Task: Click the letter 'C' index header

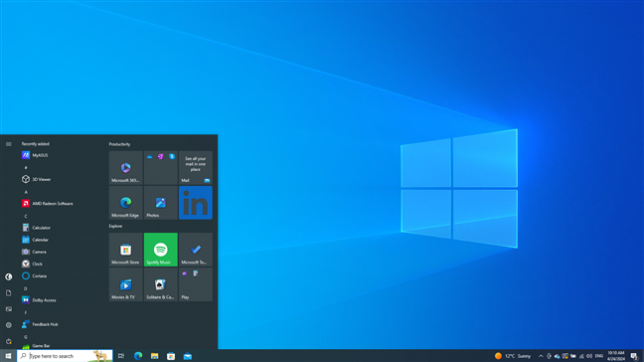Action: point(26,216)
